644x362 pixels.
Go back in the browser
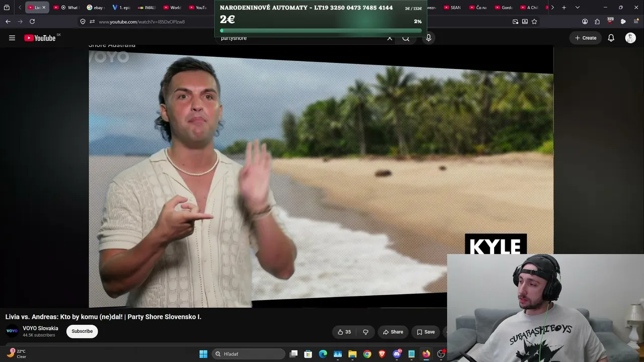(x=8, y=22)
